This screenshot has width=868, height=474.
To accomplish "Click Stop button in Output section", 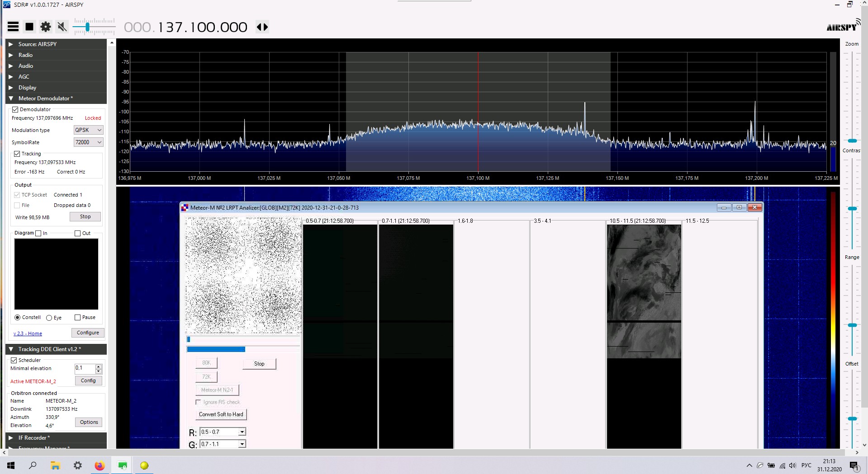I will tap(85, 216).
